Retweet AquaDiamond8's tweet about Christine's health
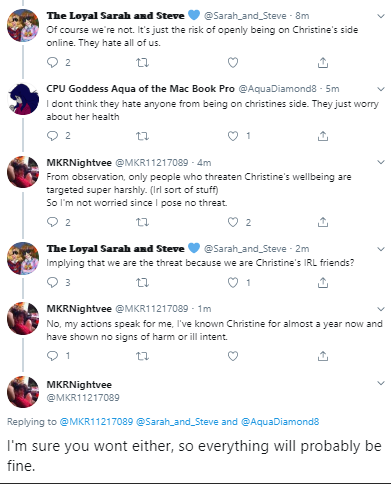Screen dimensions: 391x484 pos(142,136)
